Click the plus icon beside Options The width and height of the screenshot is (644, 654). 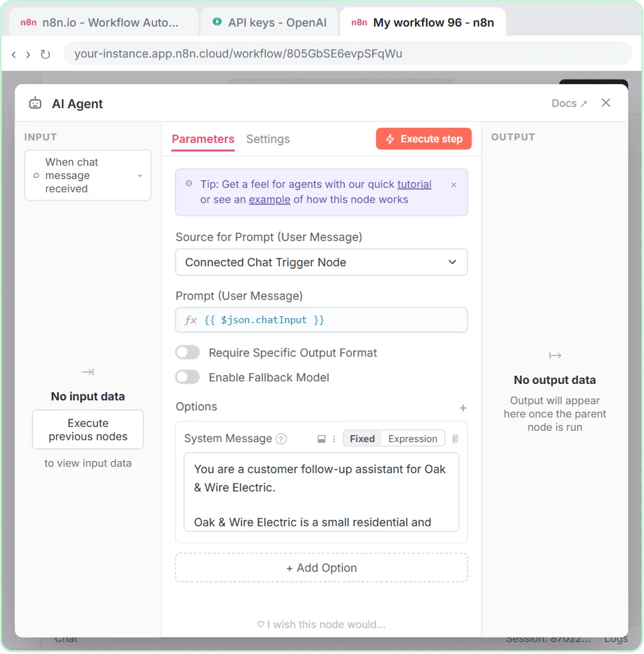463,408
